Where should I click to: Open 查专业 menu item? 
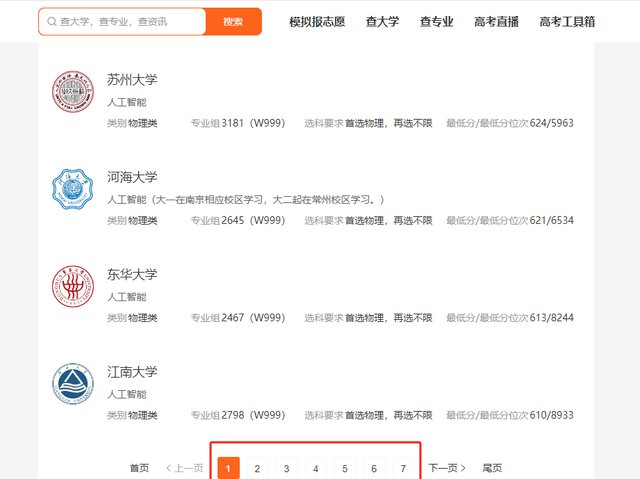point(437,22)
